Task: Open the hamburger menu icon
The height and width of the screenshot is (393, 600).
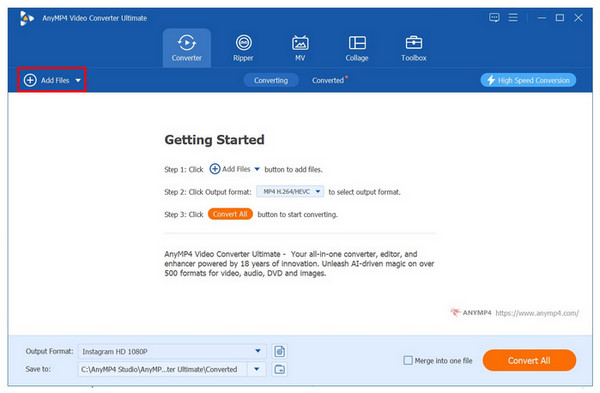Action: tap(513, 17)
